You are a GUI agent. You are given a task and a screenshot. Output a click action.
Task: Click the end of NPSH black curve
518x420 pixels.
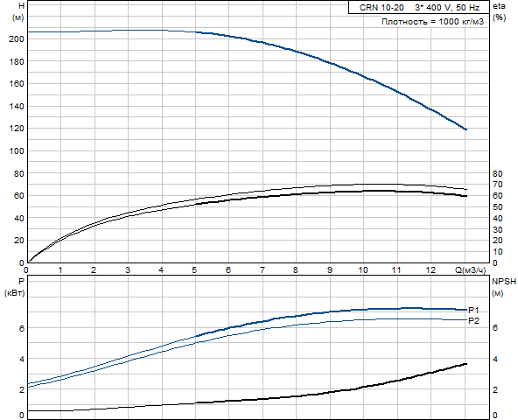(465, 364)
